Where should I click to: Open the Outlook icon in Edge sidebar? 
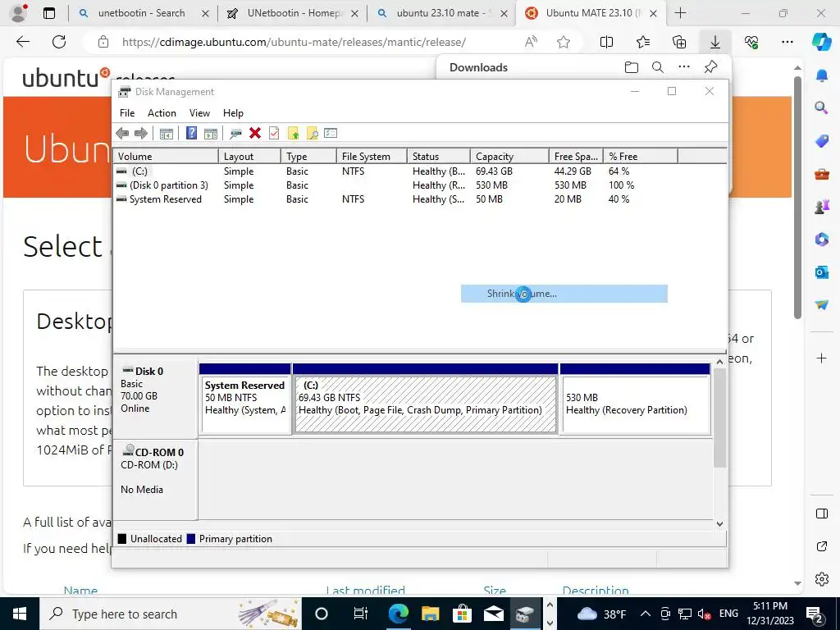[x=822, y=272]
